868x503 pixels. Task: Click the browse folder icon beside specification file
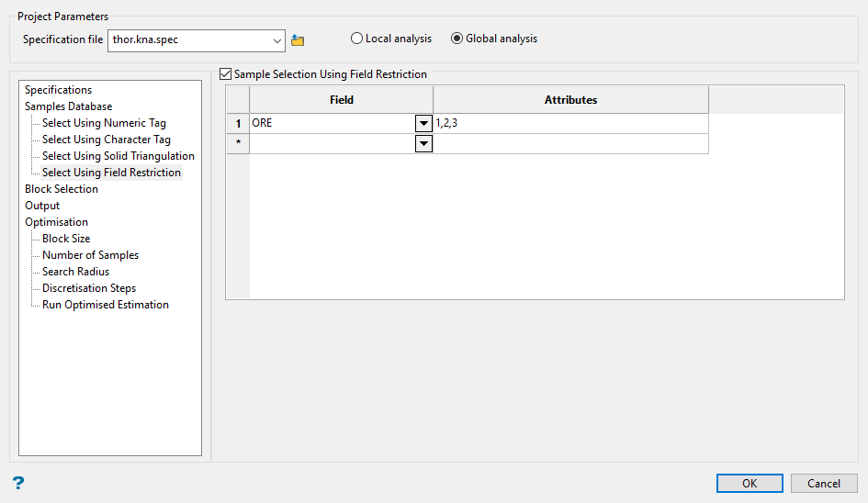click(297, 40)
